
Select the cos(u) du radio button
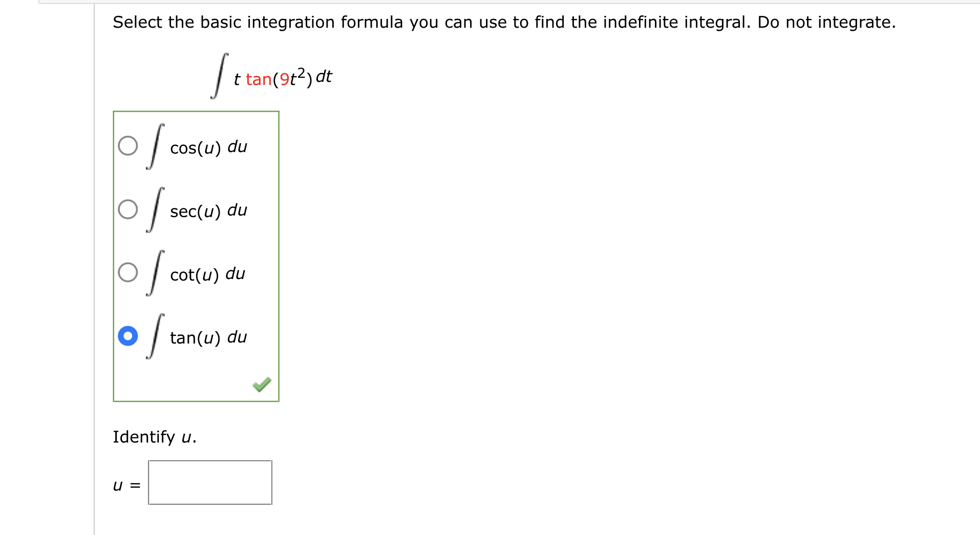coord(127,146)
